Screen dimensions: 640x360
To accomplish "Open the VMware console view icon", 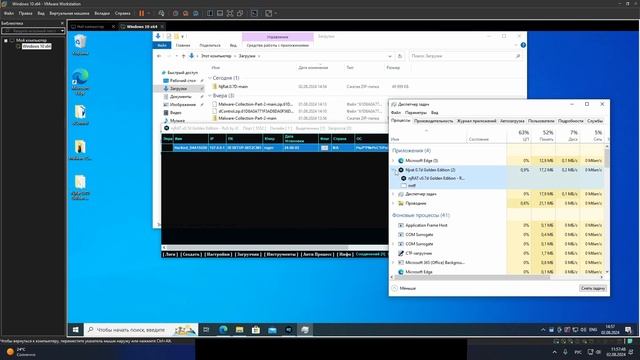I will [254, 13].
